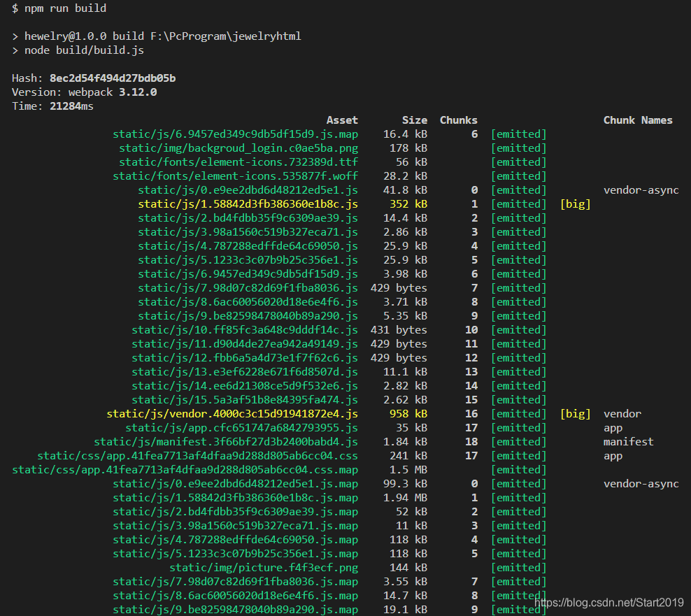Click the 'vendor' chunk name
The image size is (691, 616).
pos(622,414)
